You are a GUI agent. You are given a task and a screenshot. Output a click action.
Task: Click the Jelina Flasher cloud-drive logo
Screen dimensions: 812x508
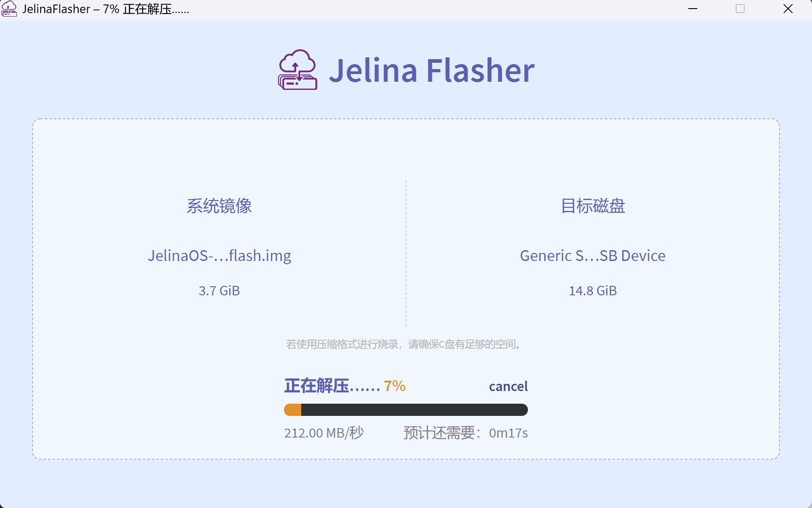297,70
